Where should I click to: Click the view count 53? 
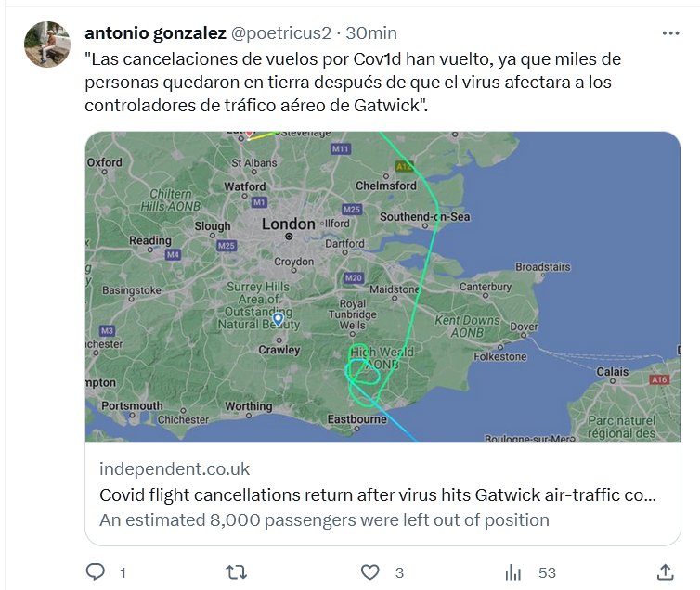546,572
